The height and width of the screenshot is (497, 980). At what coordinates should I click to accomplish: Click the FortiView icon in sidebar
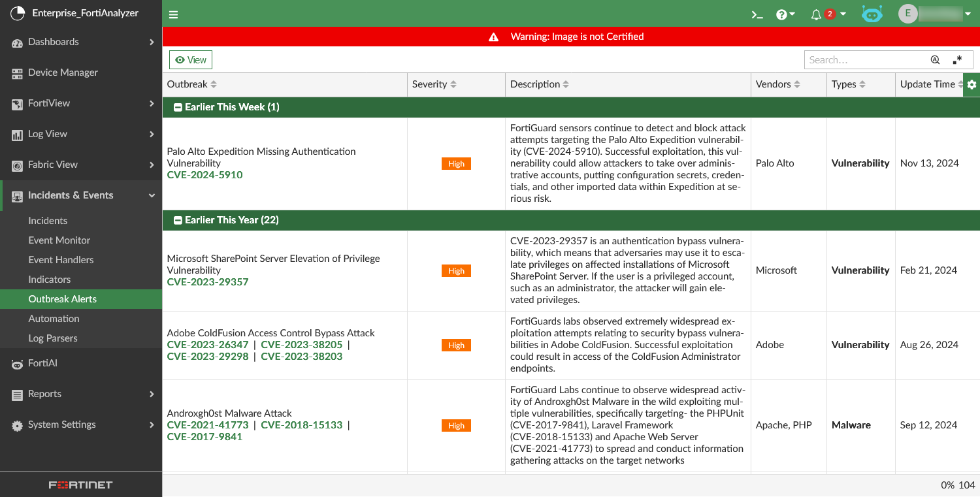(x=17, y=104)
